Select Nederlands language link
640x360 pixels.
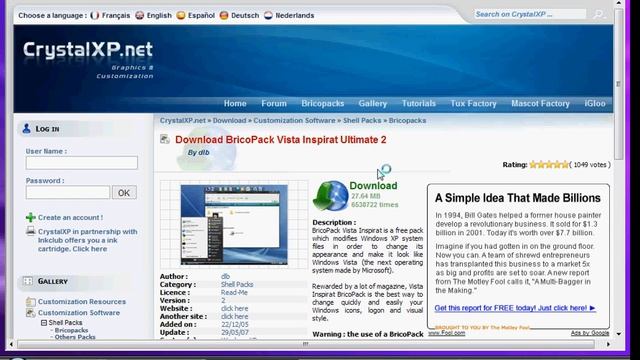(x=295, y=16)
